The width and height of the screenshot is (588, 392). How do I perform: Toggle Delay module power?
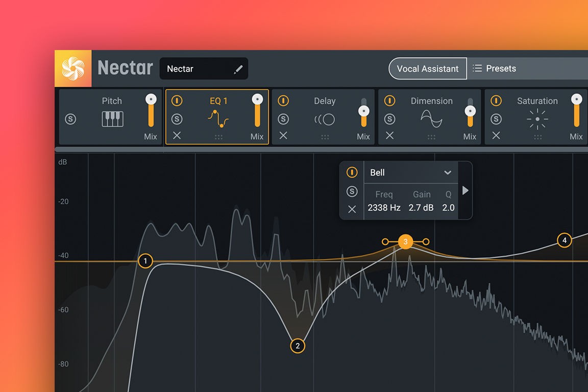coord(283,101)
